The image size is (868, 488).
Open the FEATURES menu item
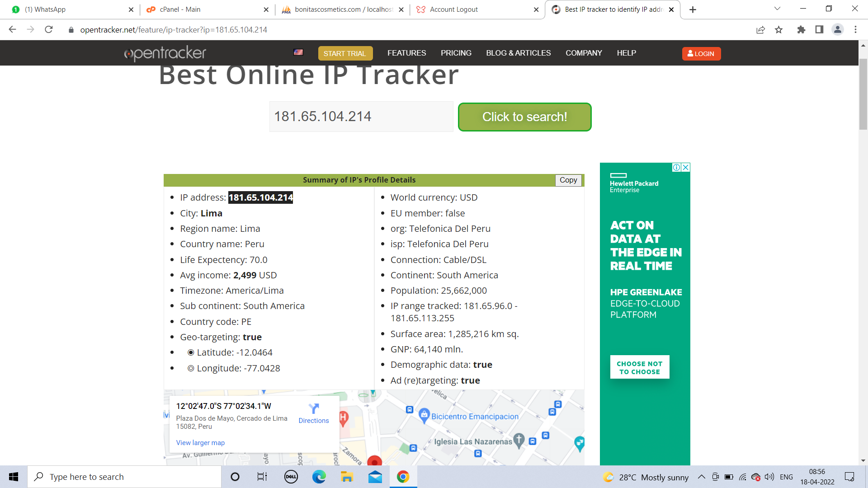pos(406,53)
